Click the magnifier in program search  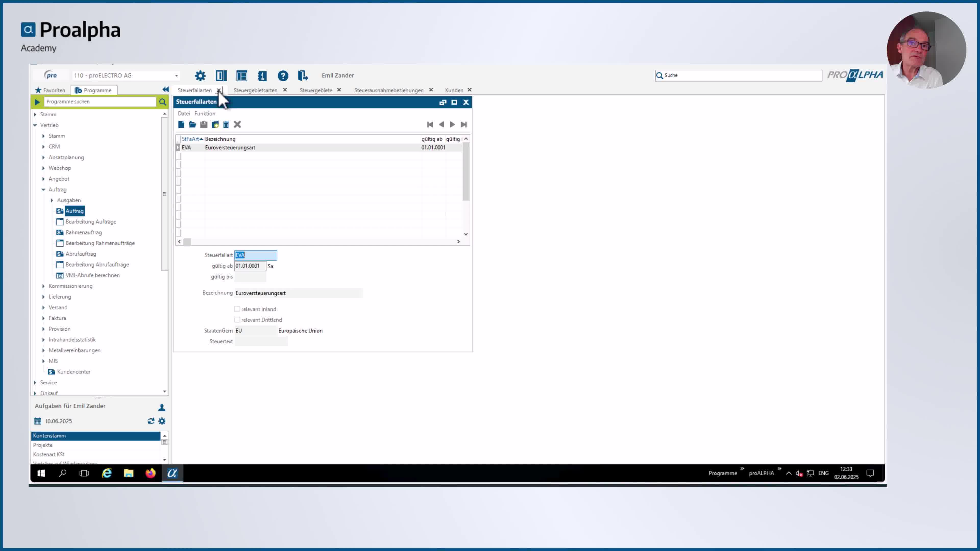point(163,102)
